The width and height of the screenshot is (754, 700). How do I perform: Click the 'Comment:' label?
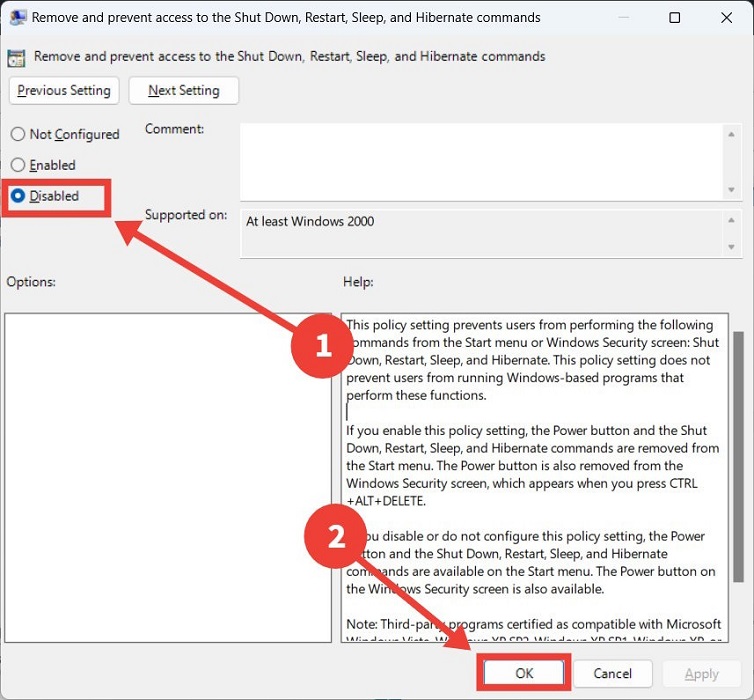click(174, 129)
